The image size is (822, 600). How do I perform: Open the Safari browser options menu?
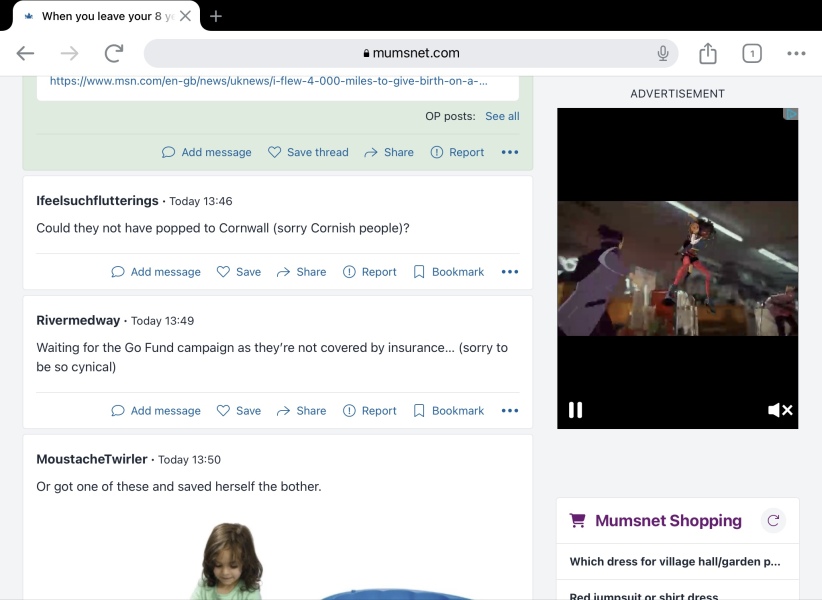796,53
